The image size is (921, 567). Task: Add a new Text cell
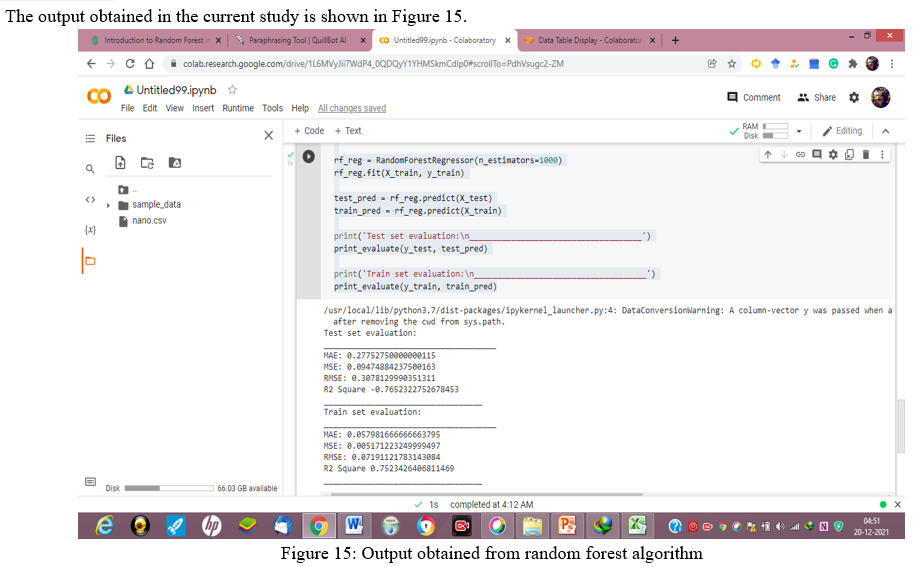coord(348,131)
